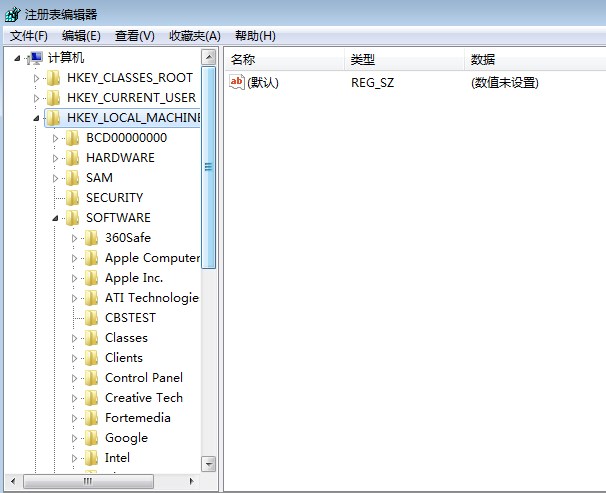Expand the 360Safe key

pos(75,238)
